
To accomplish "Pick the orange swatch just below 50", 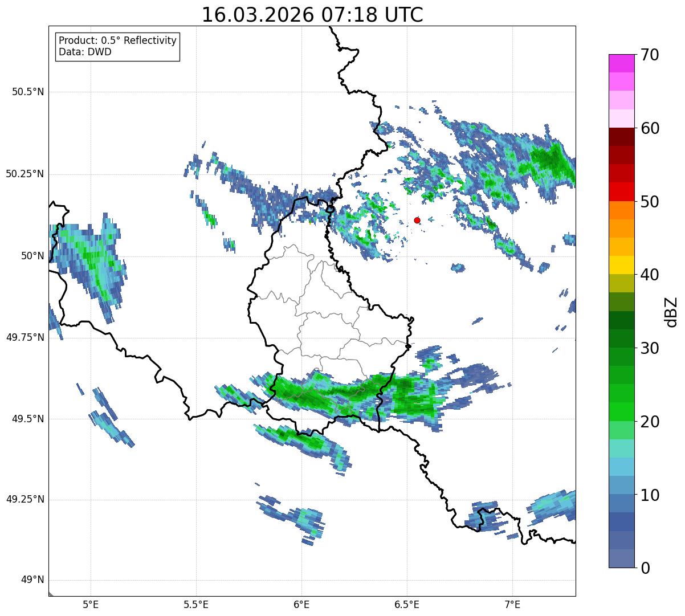I will tap(622, 210).
